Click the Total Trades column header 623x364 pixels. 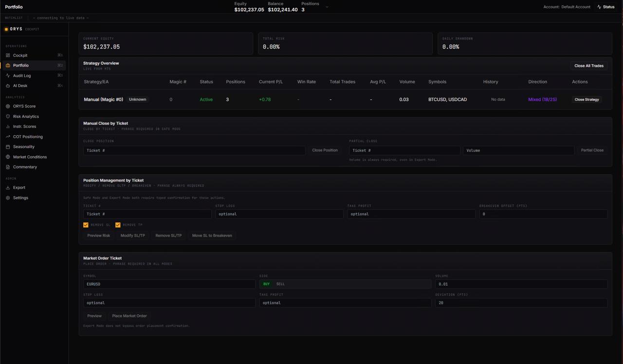pos(342,82)
